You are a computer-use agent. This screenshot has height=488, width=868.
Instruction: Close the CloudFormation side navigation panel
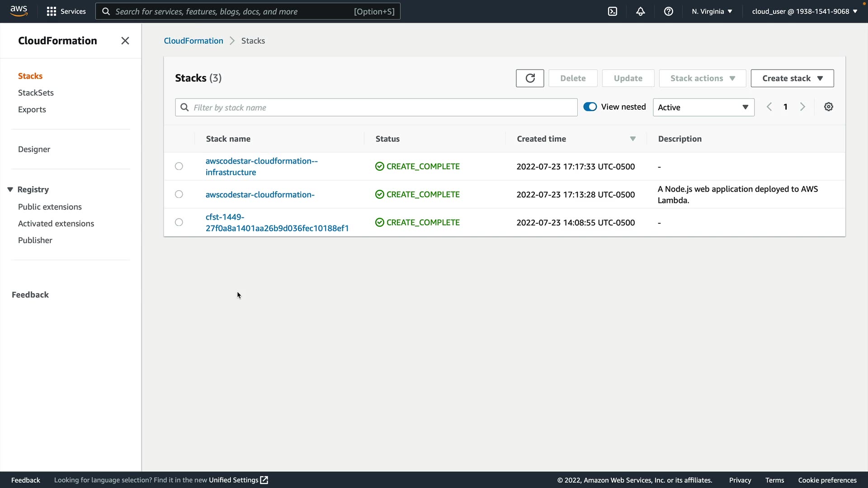pos(125,41)
